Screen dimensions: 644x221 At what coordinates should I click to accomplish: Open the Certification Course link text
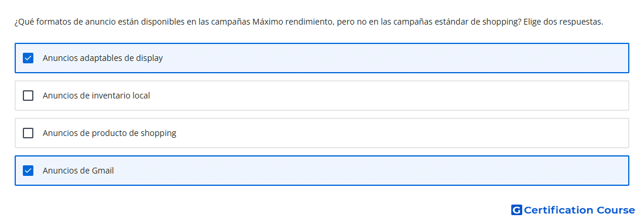click(579, 210)
